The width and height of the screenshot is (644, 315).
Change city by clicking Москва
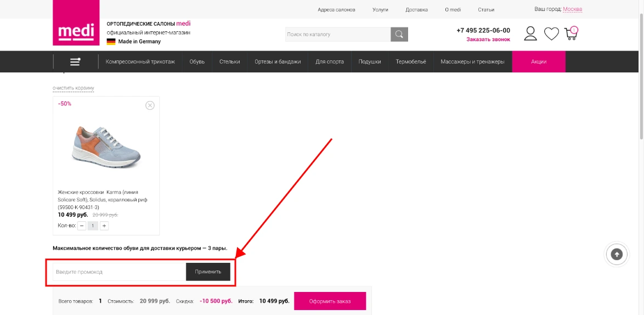(x=572, y=9)
